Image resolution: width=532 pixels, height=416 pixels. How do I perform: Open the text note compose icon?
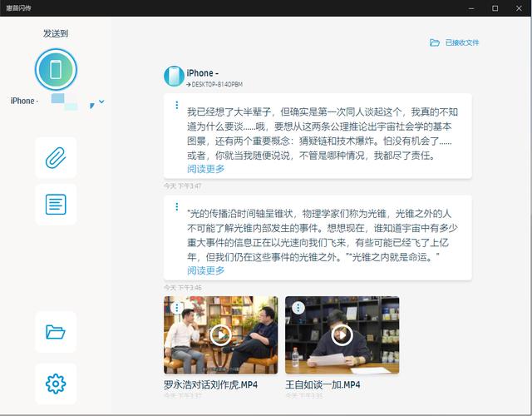[56, 204]
